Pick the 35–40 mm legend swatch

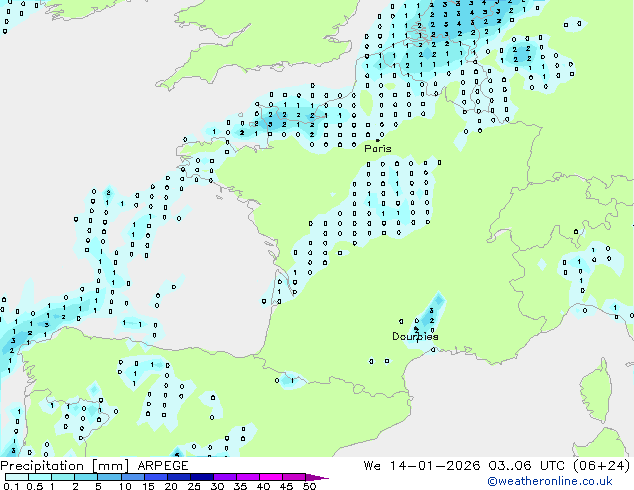(247, 477)
